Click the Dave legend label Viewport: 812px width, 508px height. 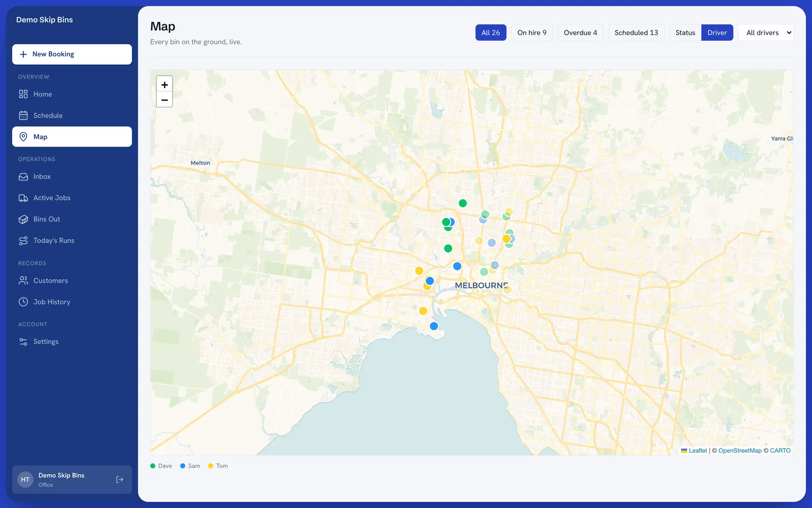(x=165, y=466)
